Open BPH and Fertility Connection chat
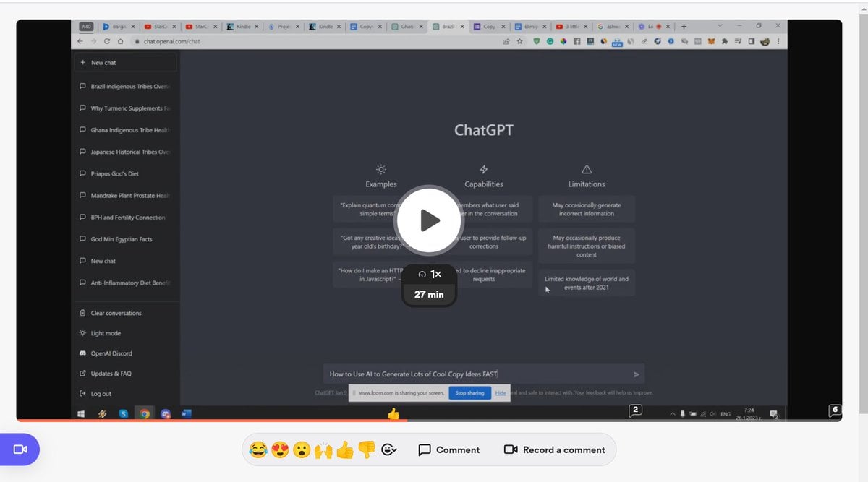The image size is (868, 482). pyautogui.click(x=125, y=217)
